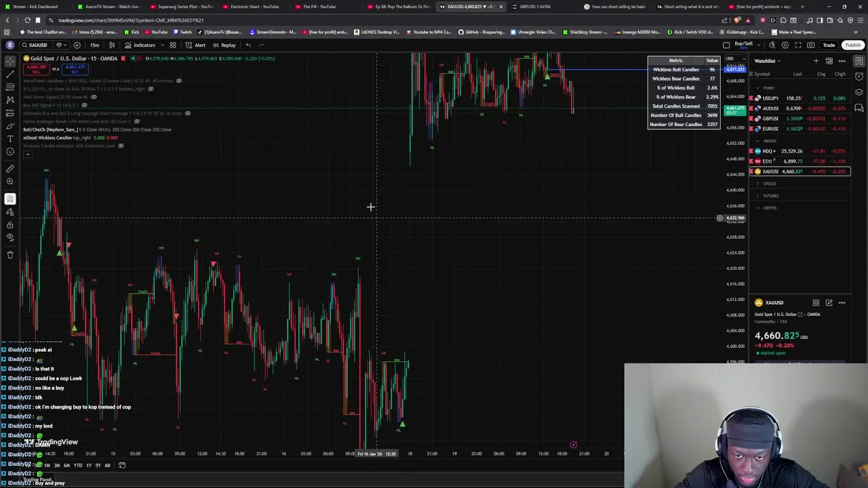The height and width of the screenshot is (488, 868).
Task: Select the brush drawing tool
Action: pyautogui.click(x=10, y=126)
